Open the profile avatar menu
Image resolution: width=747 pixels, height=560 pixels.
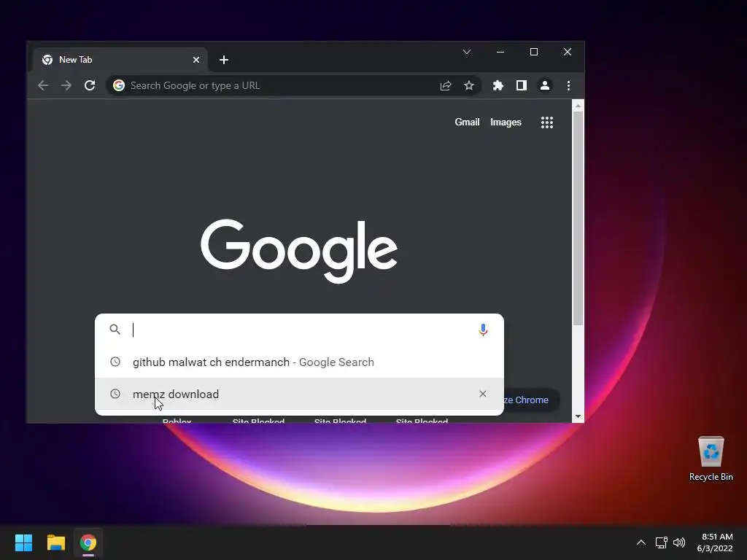click(544, 86)
